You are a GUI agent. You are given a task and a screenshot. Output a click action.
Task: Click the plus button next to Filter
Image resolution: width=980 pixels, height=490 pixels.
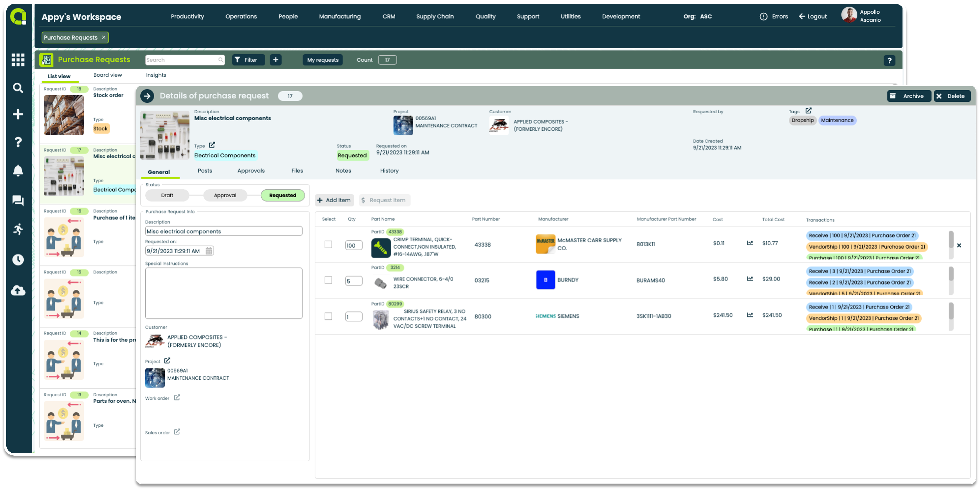276,60
